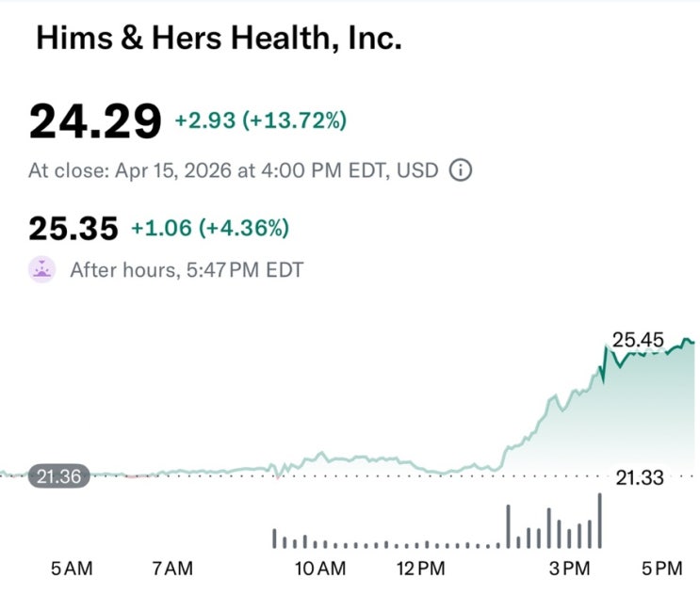Click the 21.33 previous close label
This screenshot has height=611, width=700.
tap(640, 477)
